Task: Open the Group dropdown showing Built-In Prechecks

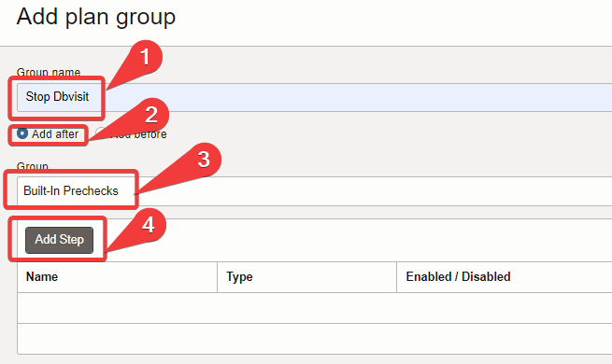Action: (314, 191)
